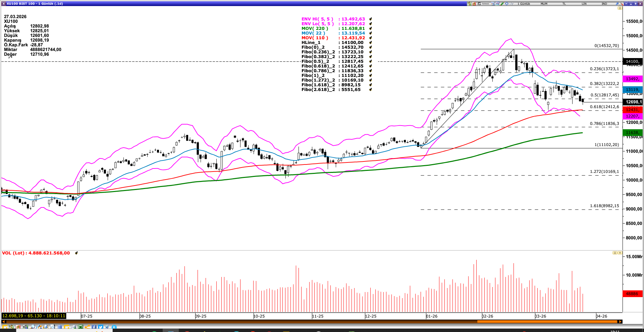Open the LIN scale menu

tap(584, 4)
